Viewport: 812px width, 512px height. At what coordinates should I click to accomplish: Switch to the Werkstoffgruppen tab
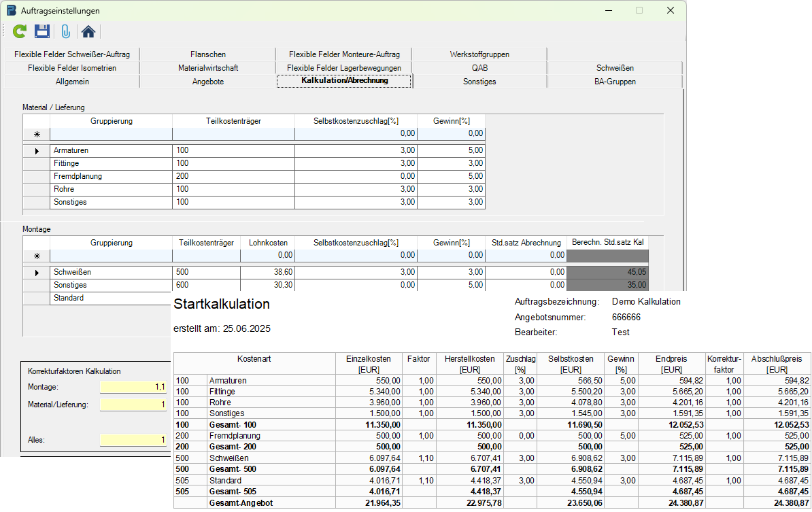pos(479,54)
